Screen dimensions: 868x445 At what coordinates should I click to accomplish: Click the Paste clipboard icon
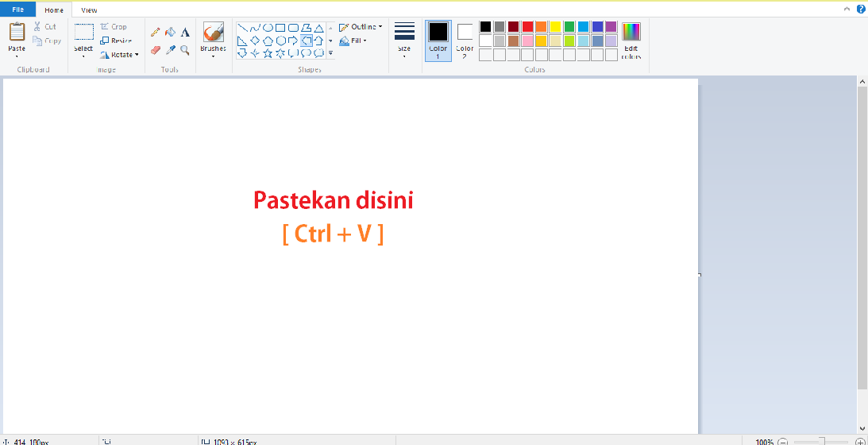(17, 32)
